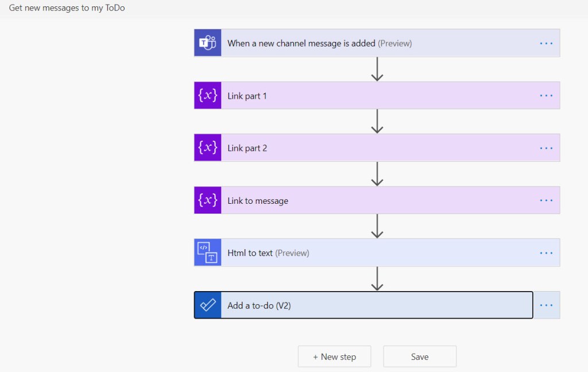Click the Html to text converter icon

click(x=207, y=253)
